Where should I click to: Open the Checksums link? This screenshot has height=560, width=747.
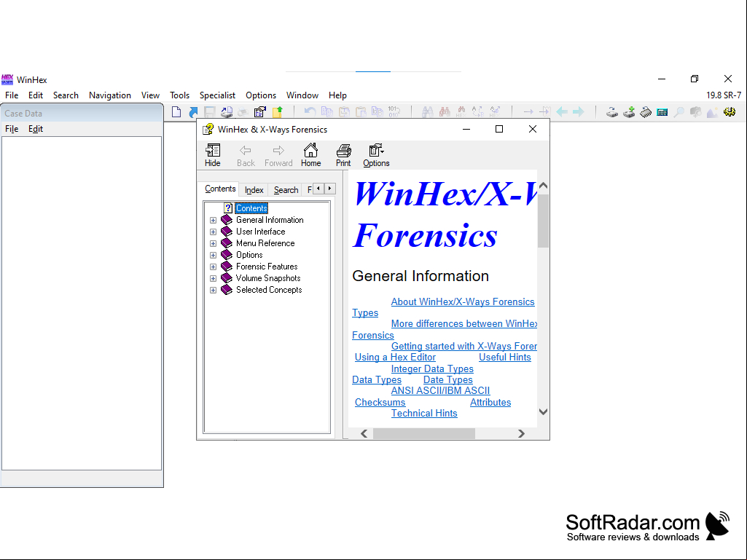[x=380, y=402]
